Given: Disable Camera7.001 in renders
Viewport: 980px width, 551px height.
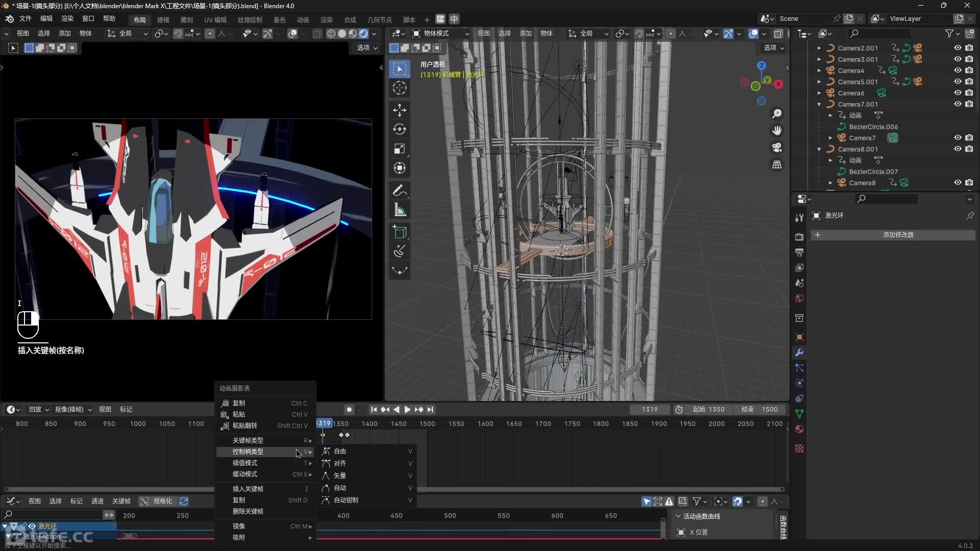Looking at the screenshot, I should tap(969, 104).
